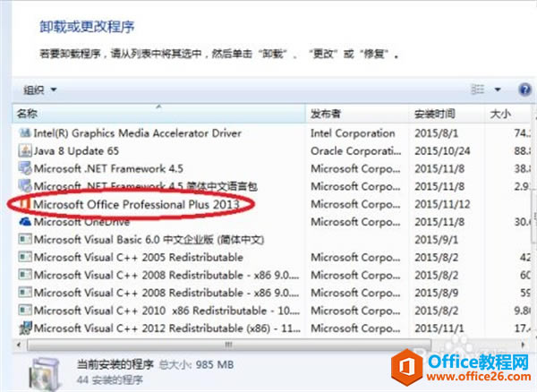Open the 组织 organize menu
537x392 pixels.
39,90
